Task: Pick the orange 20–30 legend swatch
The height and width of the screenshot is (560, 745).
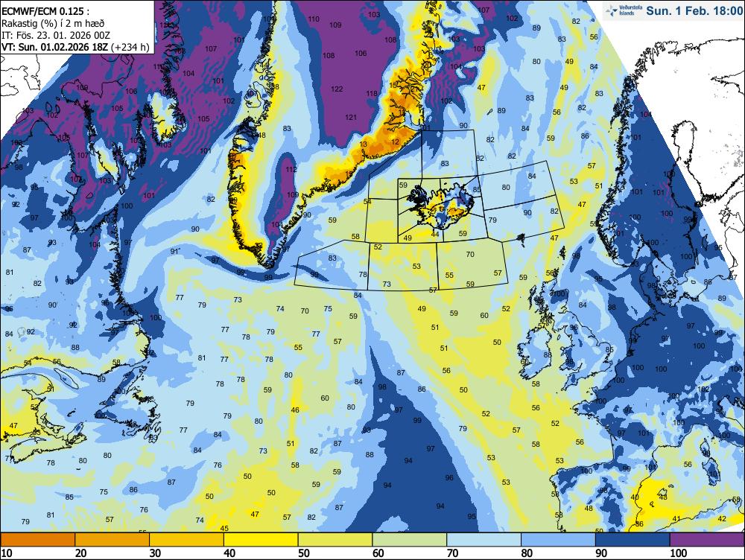Action: (x=112, y=540)
